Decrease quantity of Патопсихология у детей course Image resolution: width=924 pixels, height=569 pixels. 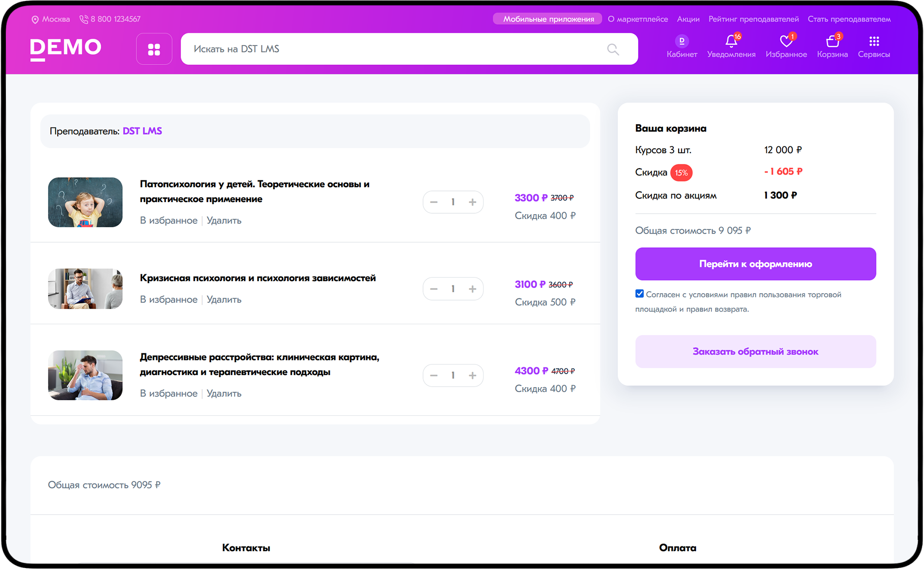pyautogui.click(x=434, y=202)
